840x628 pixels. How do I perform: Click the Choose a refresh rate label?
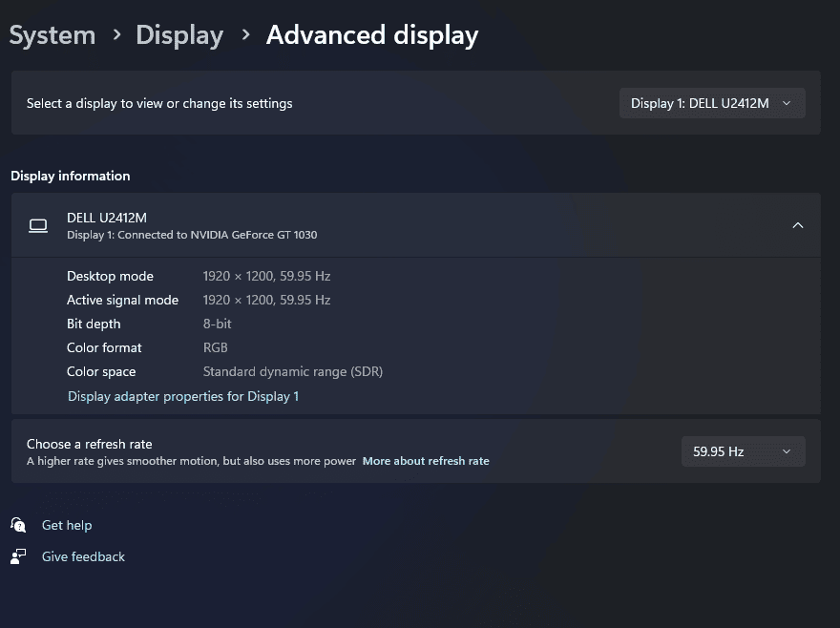[x=90, y=444]
